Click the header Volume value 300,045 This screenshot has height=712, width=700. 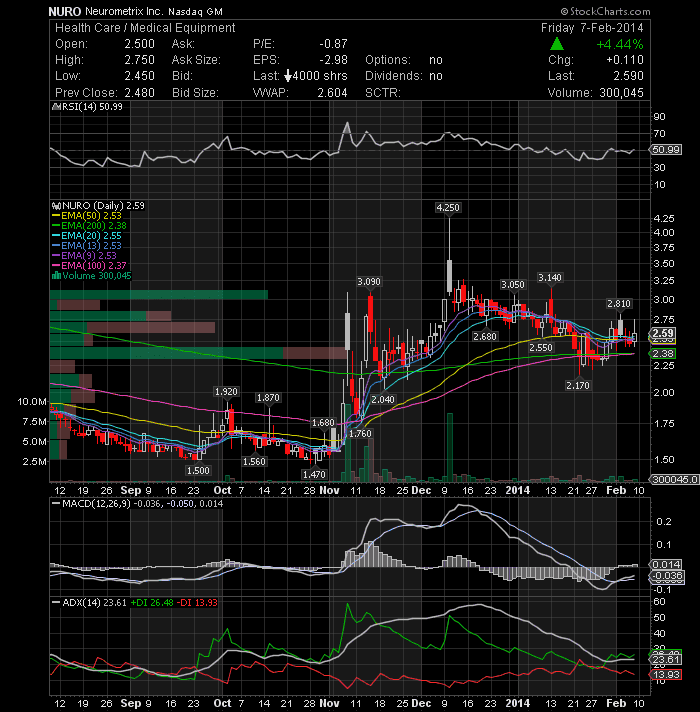pyautogui.click(x=621, y=93)
